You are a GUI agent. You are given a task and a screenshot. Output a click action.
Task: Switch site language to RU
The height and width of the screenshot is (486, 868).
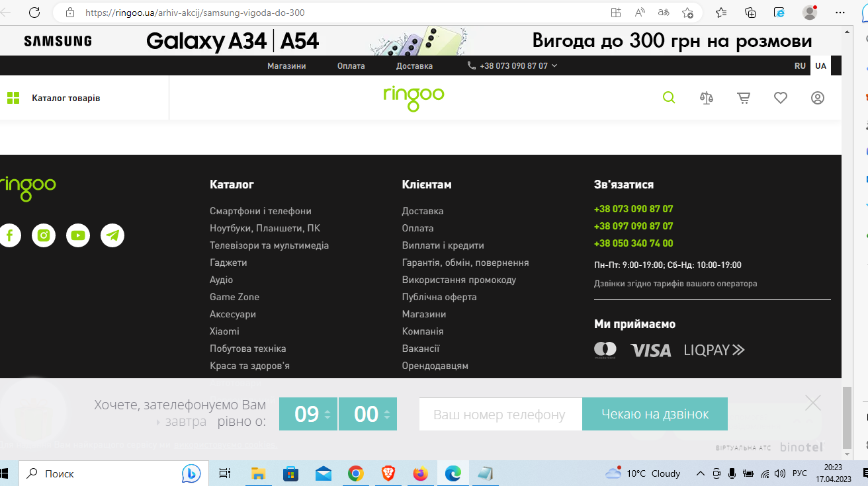tap(801, 66)
